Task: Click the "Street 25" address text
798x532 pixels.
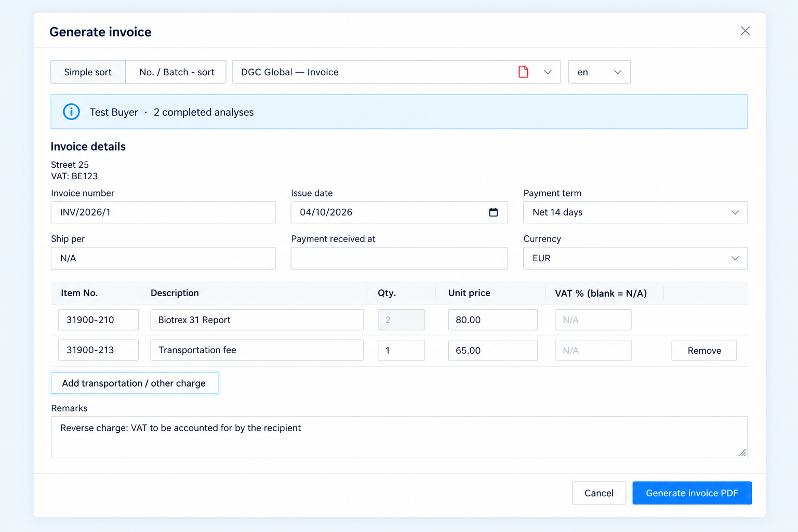Action: [70, 165]
